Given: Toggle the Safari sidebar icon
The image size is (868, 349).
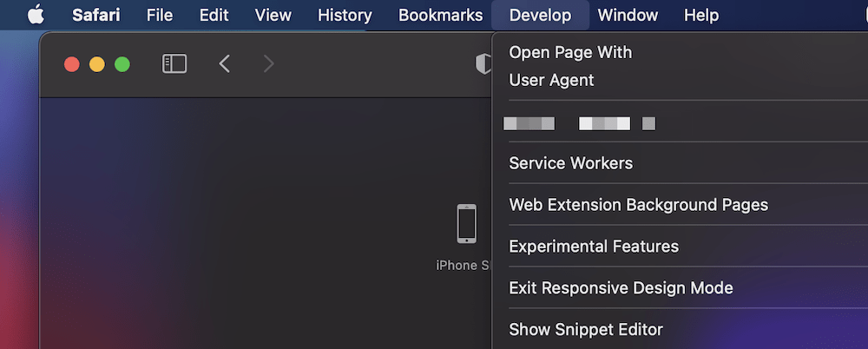Looking at the screenshot, I should 174,63.
